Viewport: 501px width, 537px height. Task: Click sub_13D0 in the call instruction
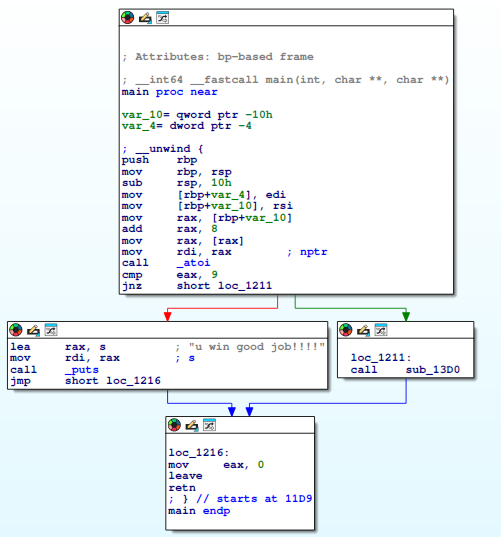(433, 370)
